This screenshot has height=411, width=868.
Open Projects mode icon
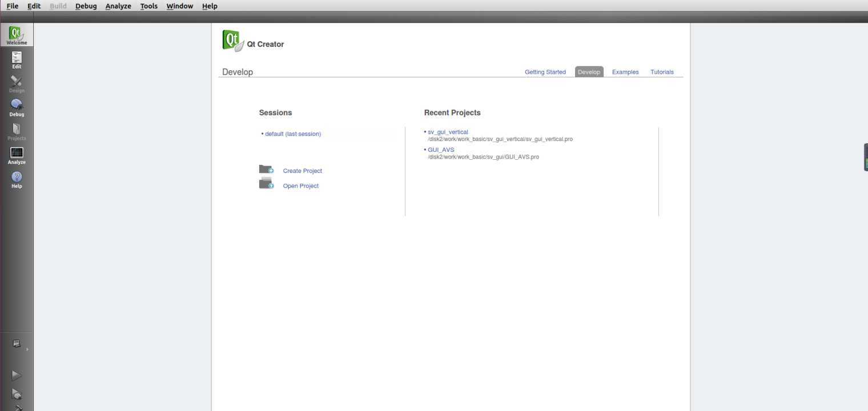(x=17, y=132)
